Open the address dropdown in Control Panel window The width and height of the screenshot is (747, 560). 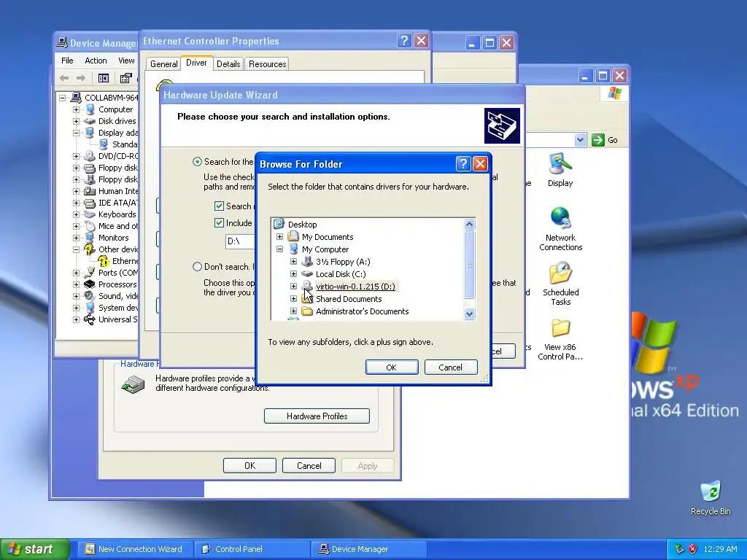point(580,140)
